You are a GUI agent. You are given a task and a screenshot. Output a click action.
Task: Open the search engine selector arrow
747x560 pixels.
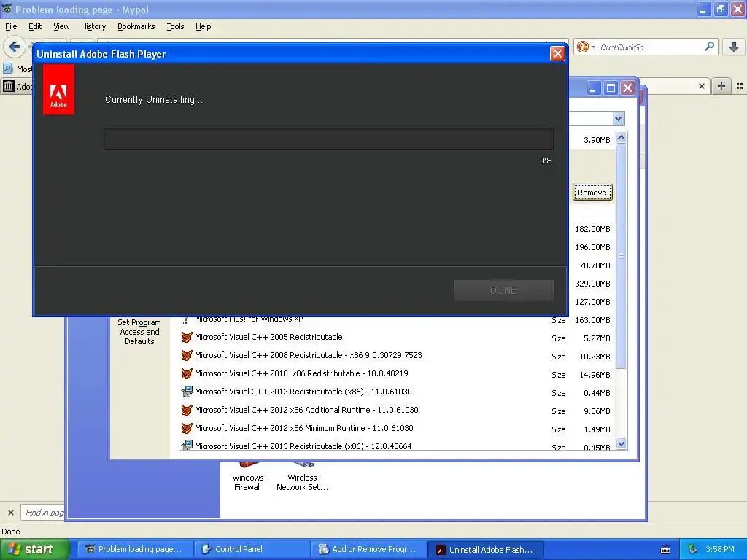594,47
